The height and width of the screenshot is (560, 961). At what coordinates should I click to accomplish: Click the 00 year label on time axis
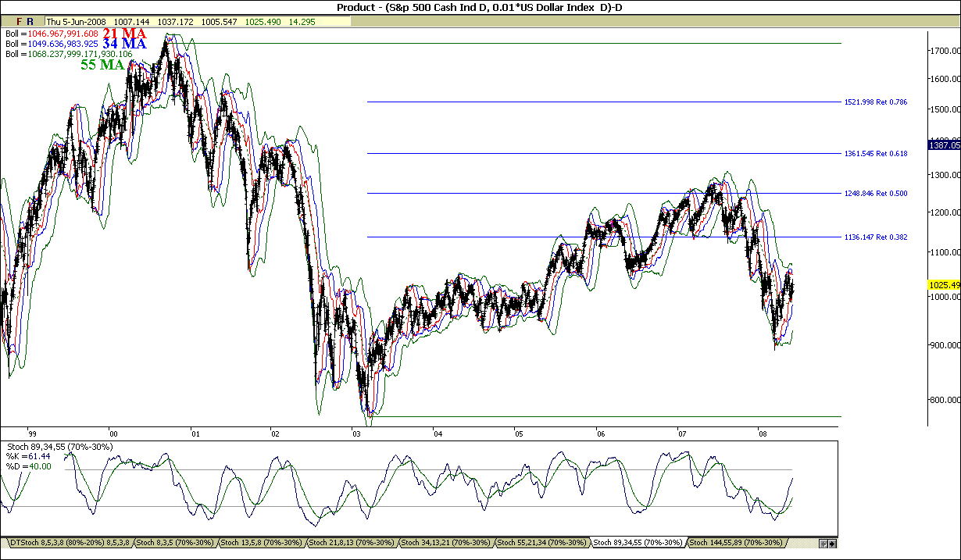coord(113,433)
